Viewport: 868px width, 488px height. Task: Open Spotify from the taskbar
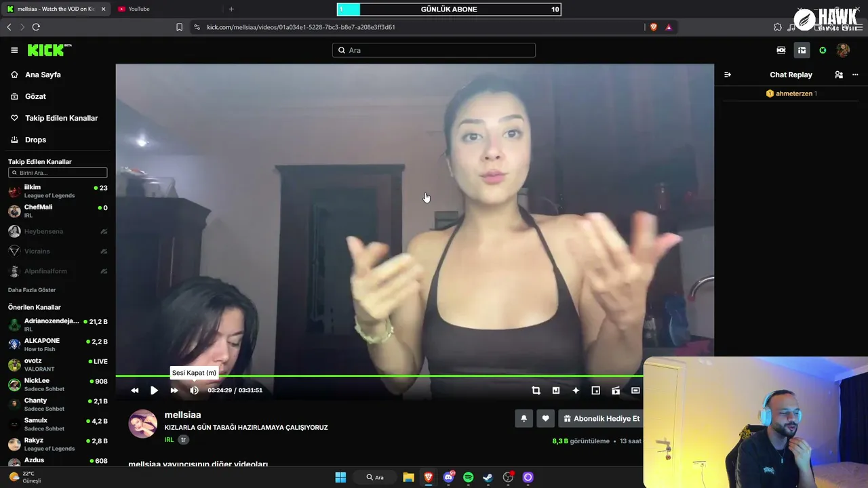[x=468, y=477]
